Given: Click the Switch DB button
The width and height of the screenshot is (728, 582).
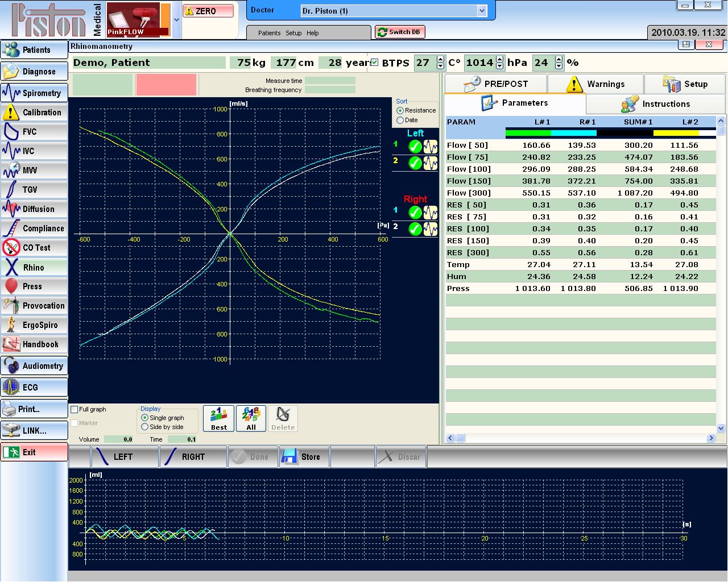Looking at the screenshot, I should click(x=399, y=32).
